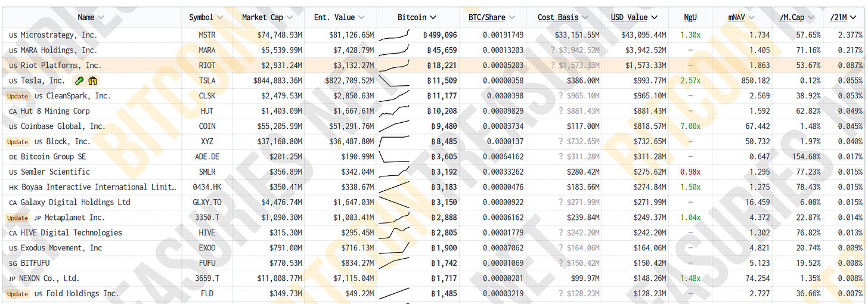The height and width of the screenshot is (304, 868).
Task: Open the MARA Holdings, Inc. company link
Action: click(59, 50)
